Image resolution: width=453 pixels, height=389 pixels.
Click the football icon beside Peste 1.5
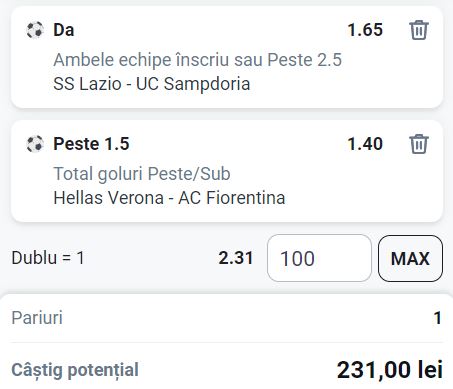pyautogui.click(x=35, y=144)
